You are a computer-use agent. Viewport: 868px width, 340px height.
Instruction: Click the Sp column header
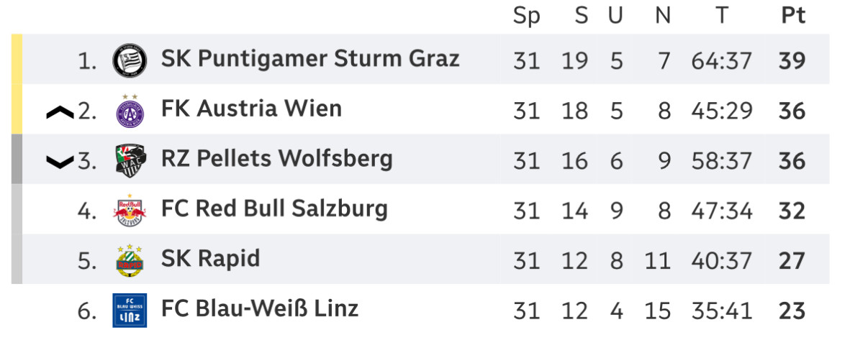tap(526, 16)
